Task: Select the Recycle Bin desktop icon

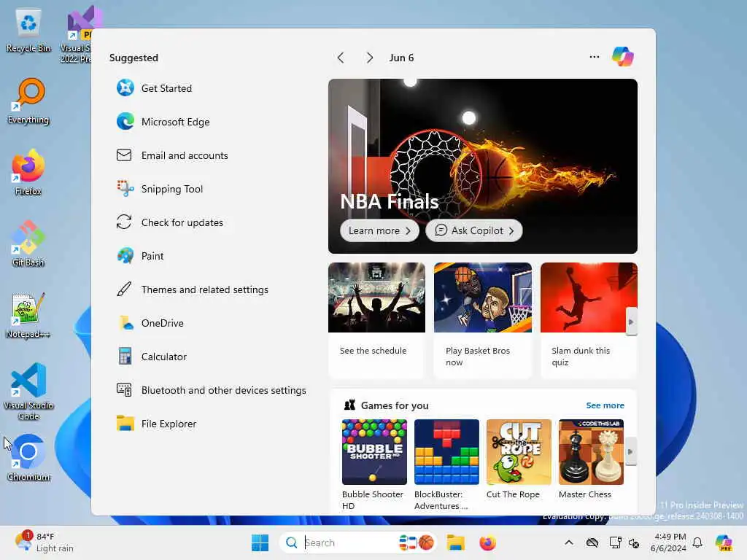Action: [28, 31]
